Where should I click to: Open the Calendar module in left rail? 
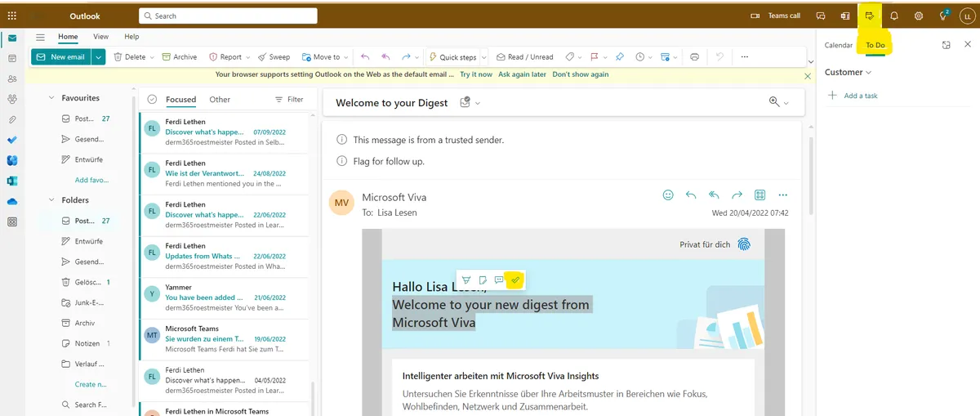(x=12, y=59)
